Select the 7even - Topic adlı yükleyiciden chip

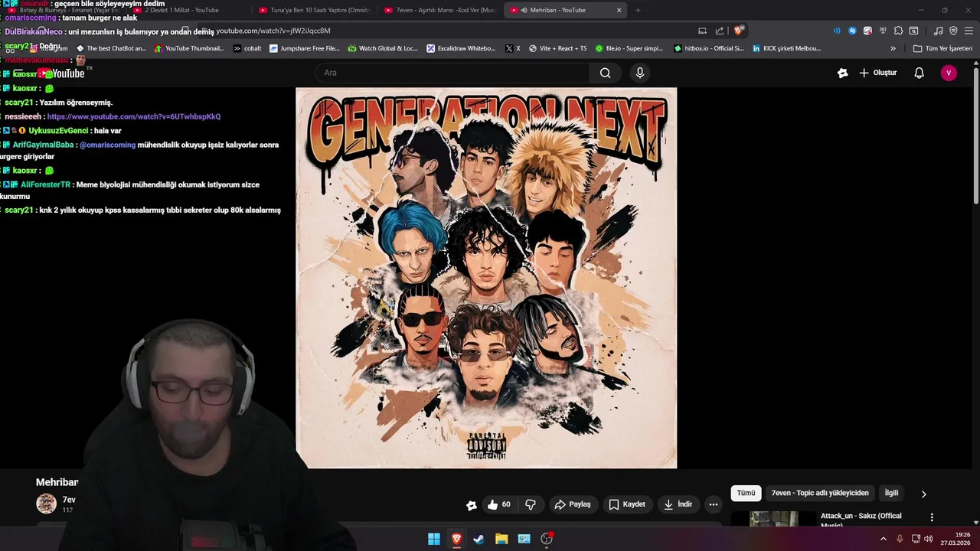click(x=820, y=494)
